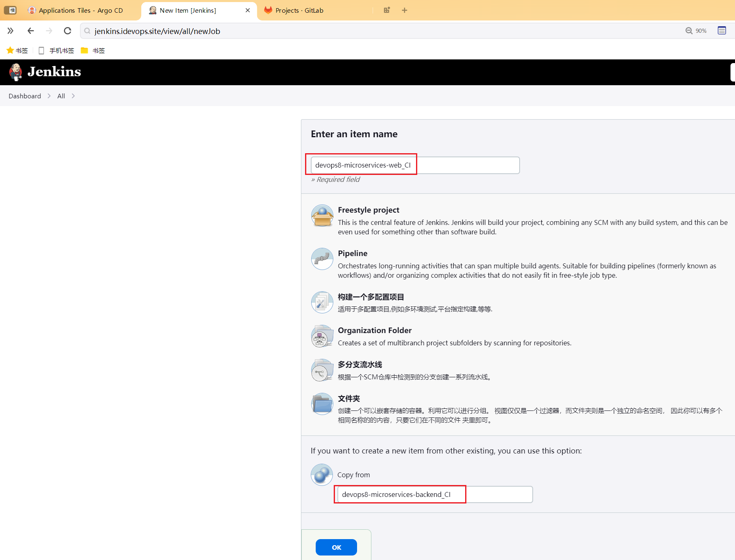This screenshot has width=735, height=560.
Task: Click the multi-configuration project icon
Action: (x=322, y=302)
